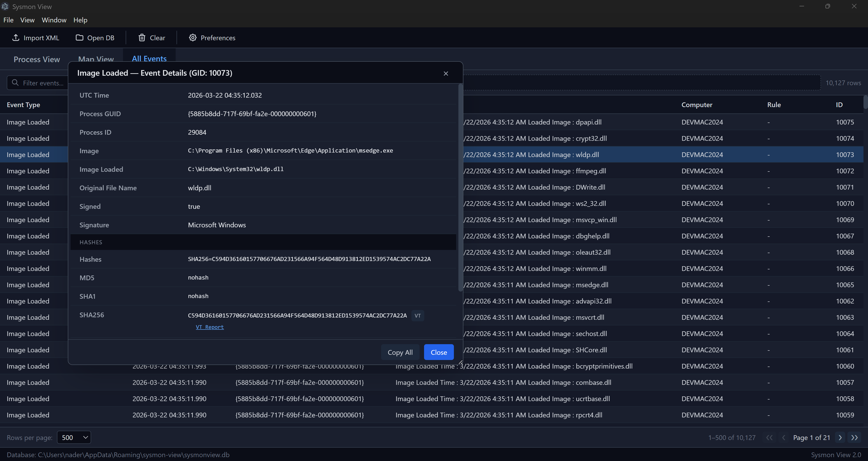Click the wldp.dll Image Loaded path
The image size is (868, 461).
point(236,169)
